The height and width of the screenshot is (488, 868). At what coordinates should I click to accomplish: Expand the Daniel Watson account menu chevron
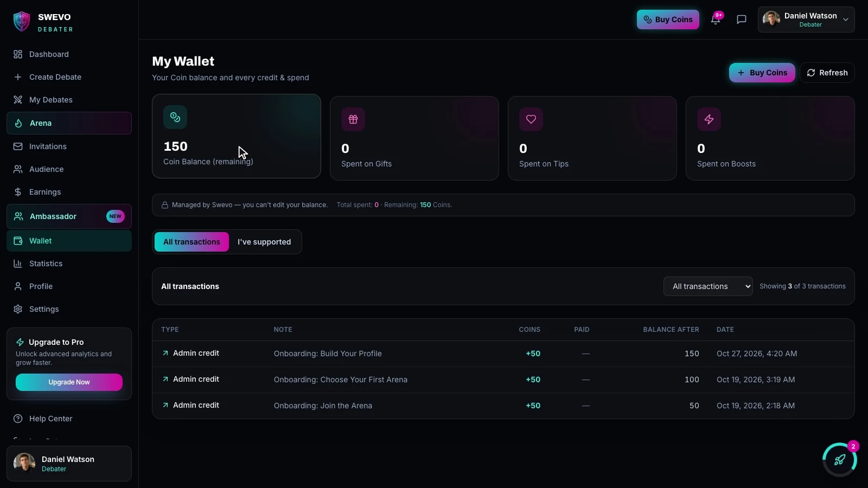(x=846, y=20)
